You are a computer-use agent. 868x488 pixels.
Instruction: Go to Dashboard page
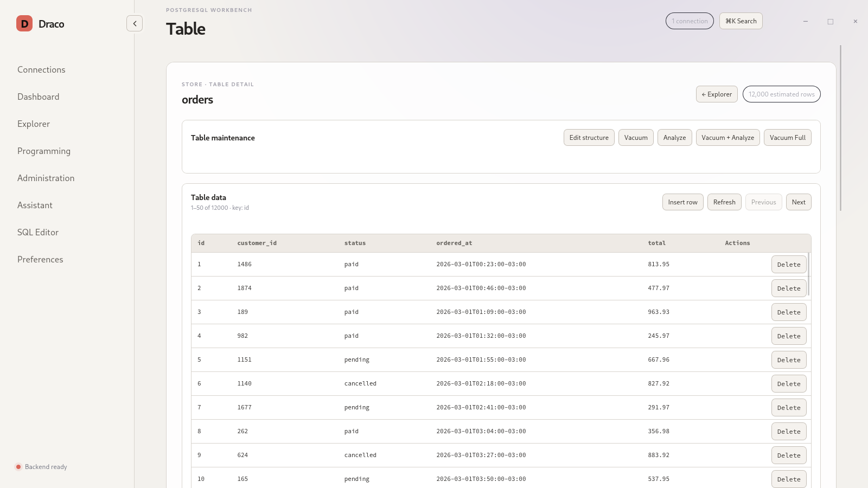[x=39, y=97]
